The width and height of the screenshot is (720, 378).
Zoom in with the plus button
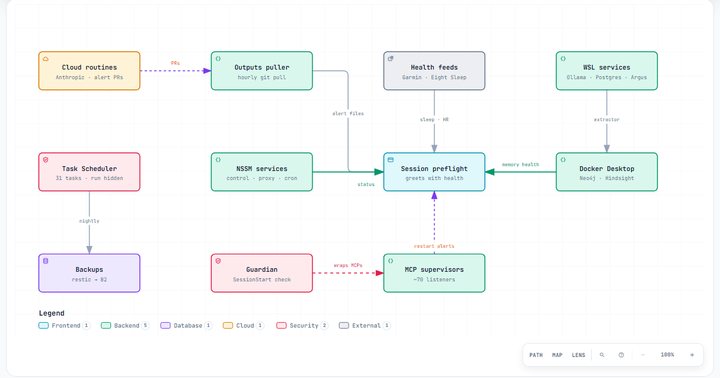(692, 355)
